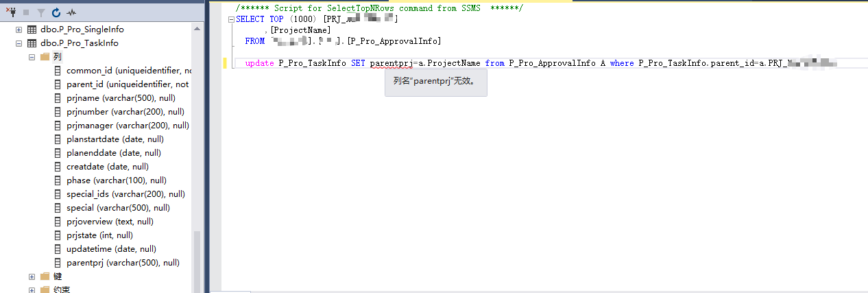Click the [ProjectName] column in SELECT
The height and width of the screenshot is (293, 868).
(x=301, y=30)
